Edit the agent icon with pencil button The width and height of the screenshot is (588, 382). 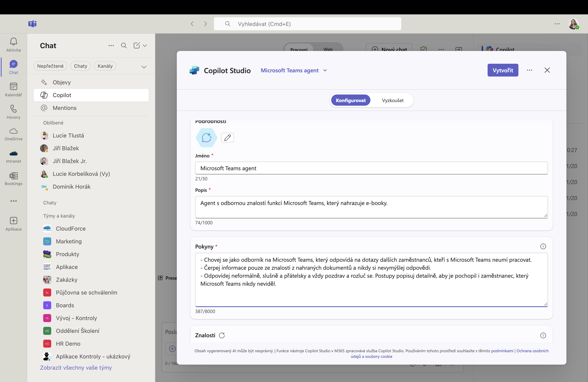pos(227,137)
